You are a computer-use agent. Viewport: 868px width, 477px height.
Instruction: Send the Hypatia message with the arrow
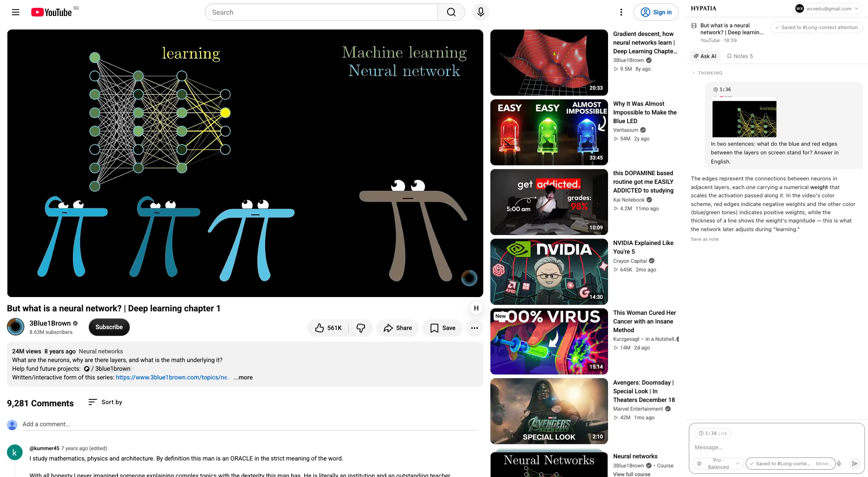click(854, 464)
